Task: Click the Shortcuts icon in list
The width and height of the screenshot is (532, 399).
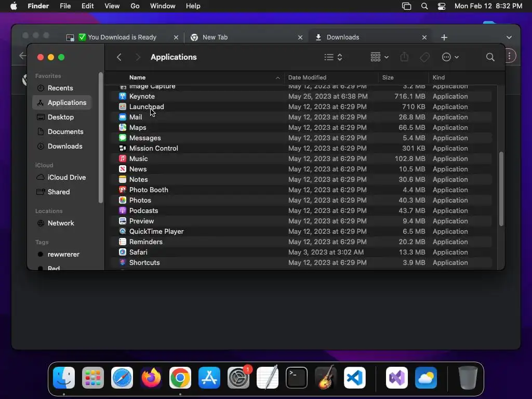Action: pos(123,262)
